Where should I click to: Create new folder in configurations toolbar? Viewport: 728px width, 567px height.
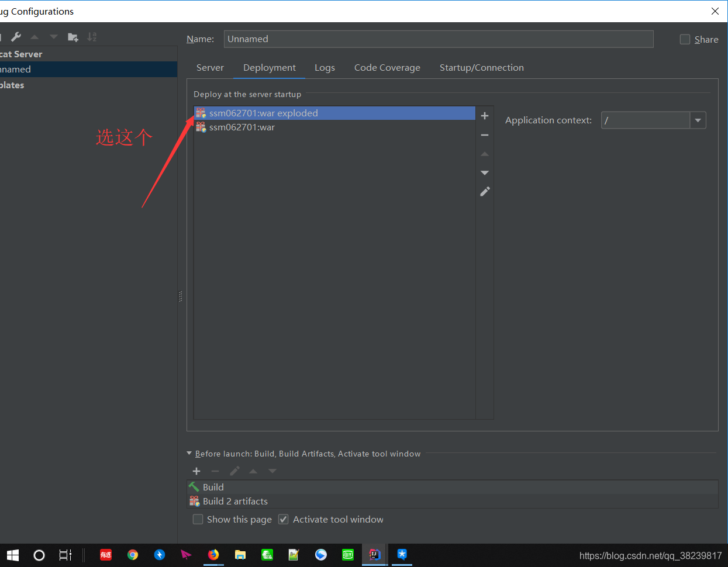click(x=73, y=37)
